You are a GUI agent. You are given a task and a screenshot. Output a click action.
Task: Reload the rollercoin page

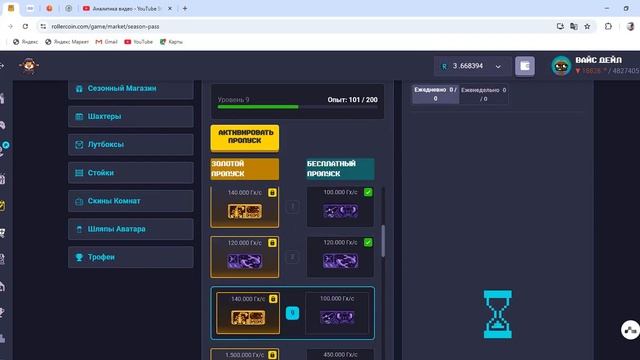[25, 26]
